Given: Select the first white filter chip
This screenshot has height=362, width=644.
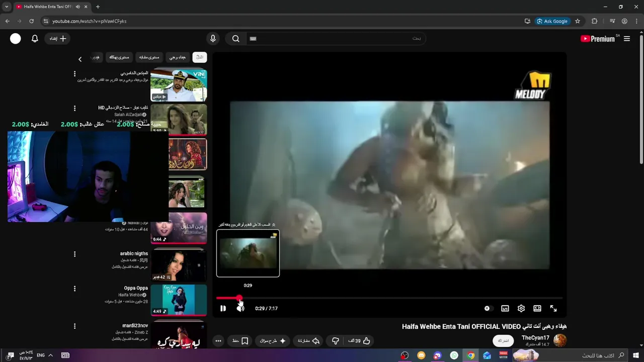Looking at the screenshot, I should (200, 57).
